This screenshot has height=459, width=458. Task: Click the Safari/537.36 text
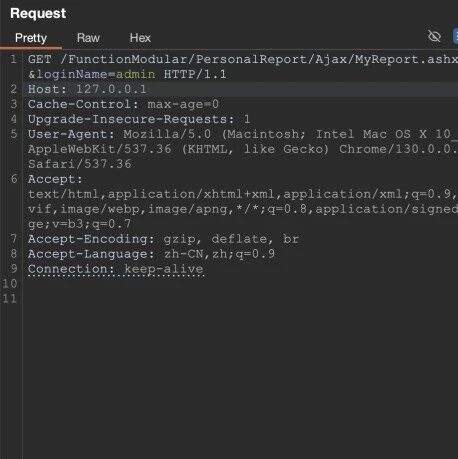click(80, 164)
